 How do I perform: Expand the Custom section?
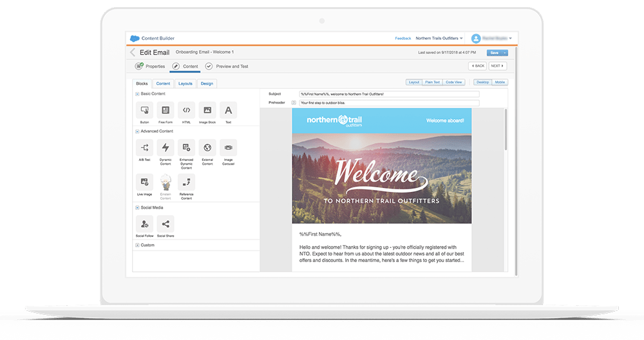tap(137, 245)
